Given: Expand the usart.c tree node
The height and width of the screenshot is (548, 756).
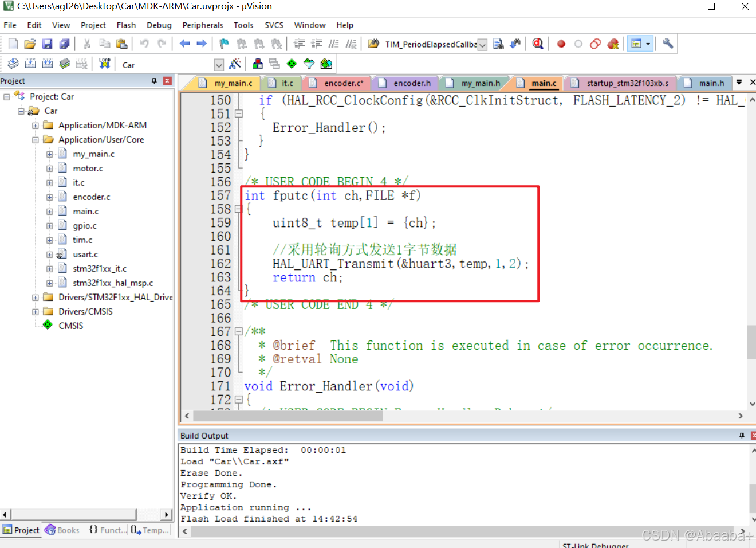Looking at the screenshot, I should coord(50,255).
